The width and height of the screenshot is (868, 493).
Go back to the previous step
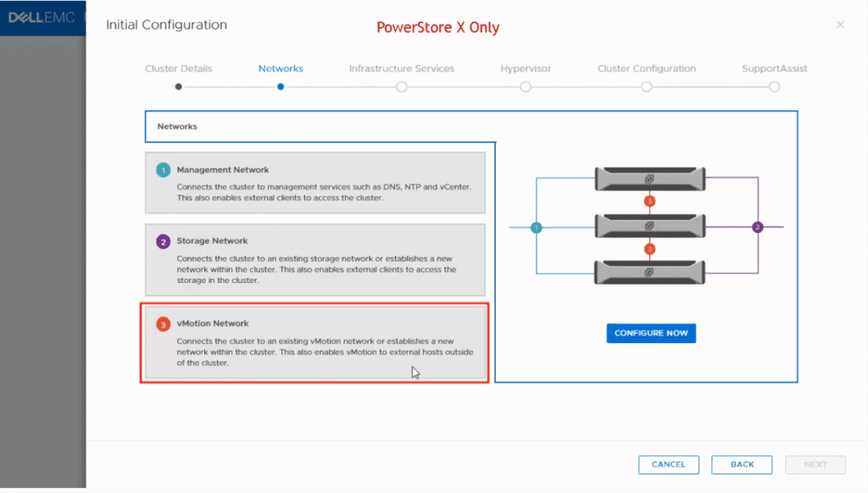coord(742,465)
